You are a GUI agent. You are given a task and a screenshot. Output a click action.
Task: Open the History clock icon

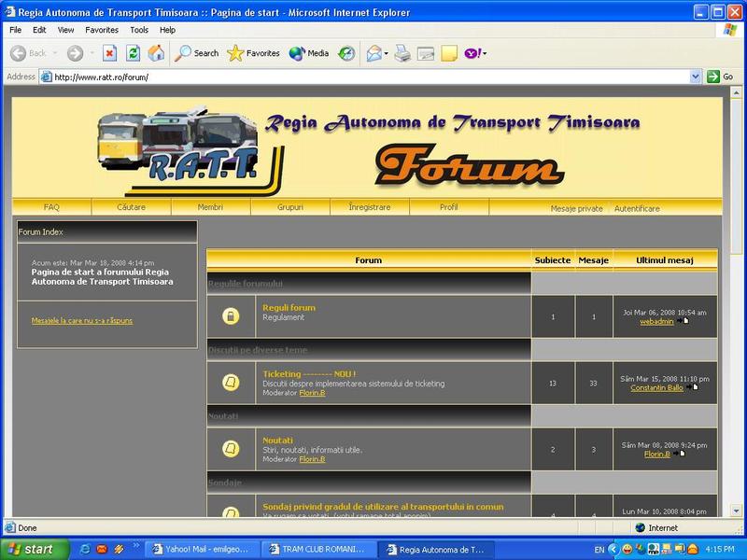pos(346,53)
